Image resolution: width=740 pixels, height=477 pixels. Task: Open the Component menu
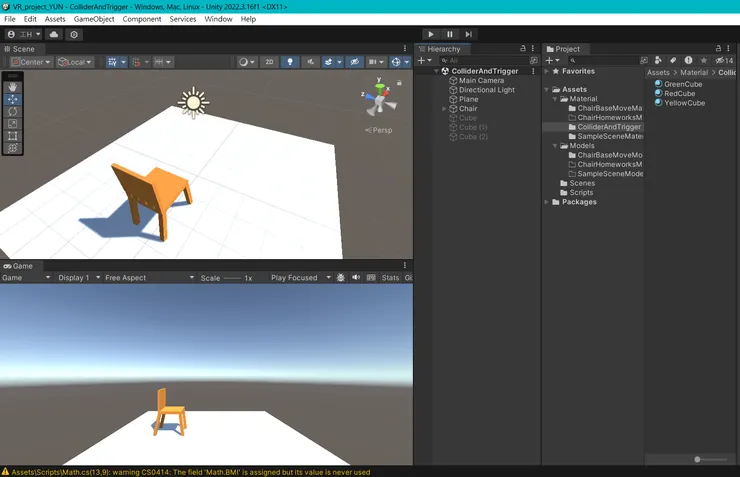coord(142,19)
